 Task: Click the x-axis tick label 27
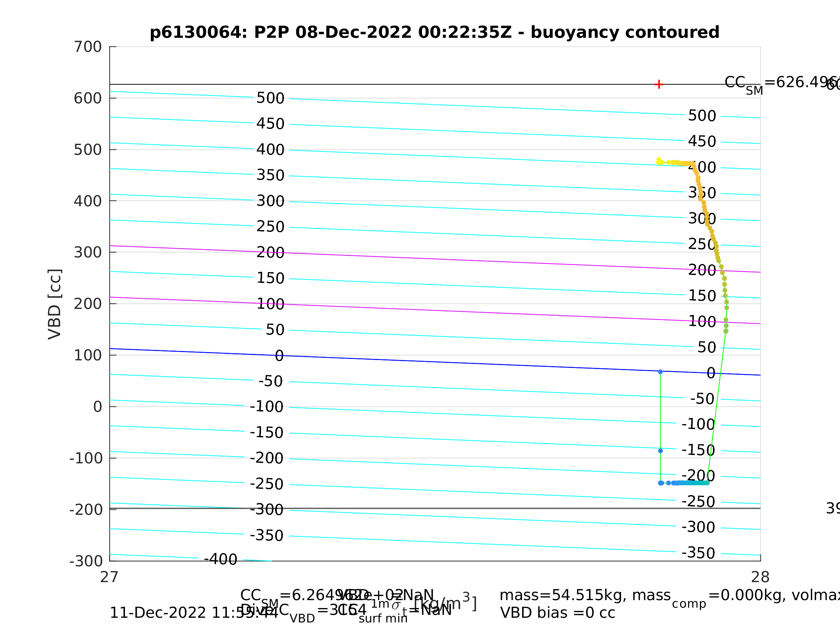point(109,577)
